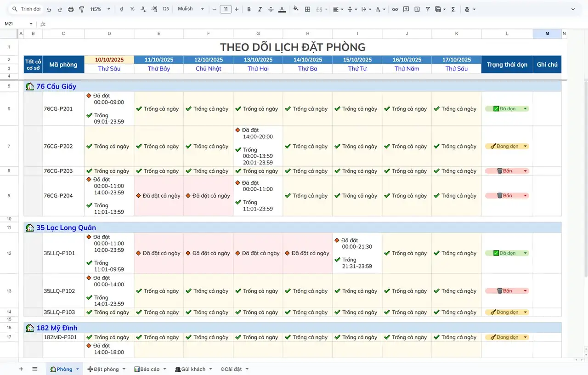Open the functions sigma icon
The width and height of the screenshot is (588, 375).
pos(453,9)
